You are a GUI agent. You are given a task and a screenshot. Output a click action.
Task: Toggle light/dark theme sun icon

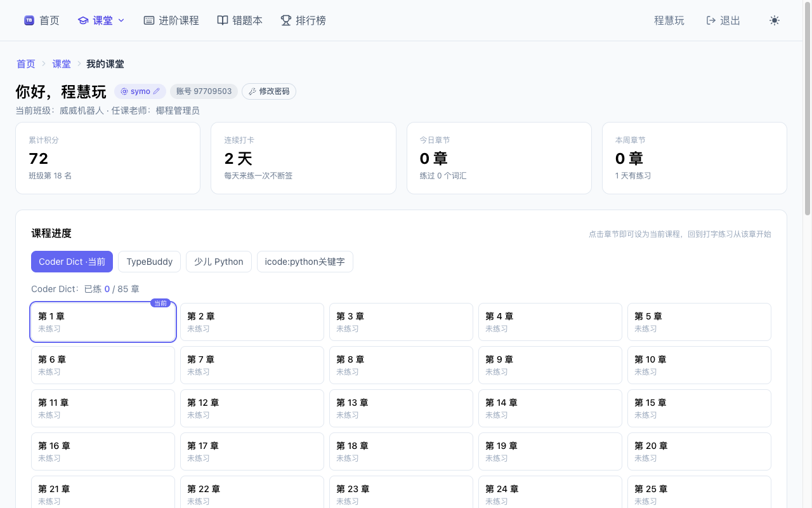pos(775,20)
